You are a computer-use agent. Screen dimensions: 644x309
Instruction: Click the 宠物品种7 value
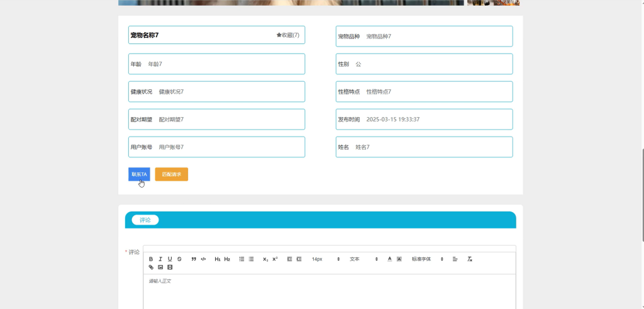(x=379, y=37)
